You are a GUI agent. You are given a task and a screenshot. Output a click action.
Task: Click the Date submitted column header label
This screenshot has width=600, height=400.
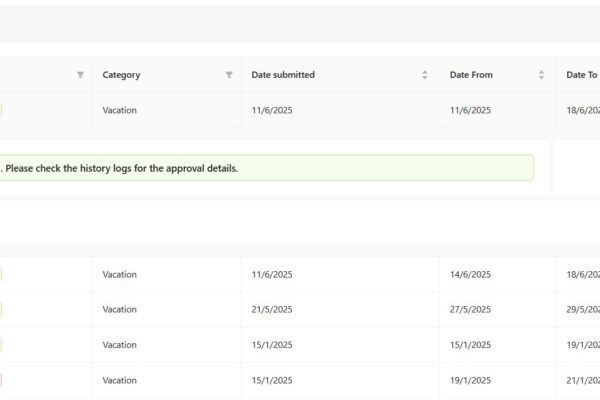(x=283, y=75)
